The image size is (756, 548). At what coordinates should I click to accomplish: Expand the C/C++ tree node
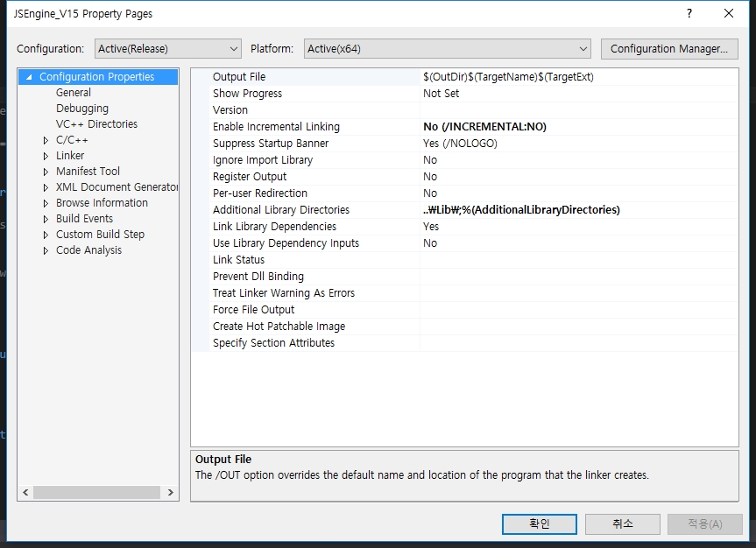pos(46,139)
